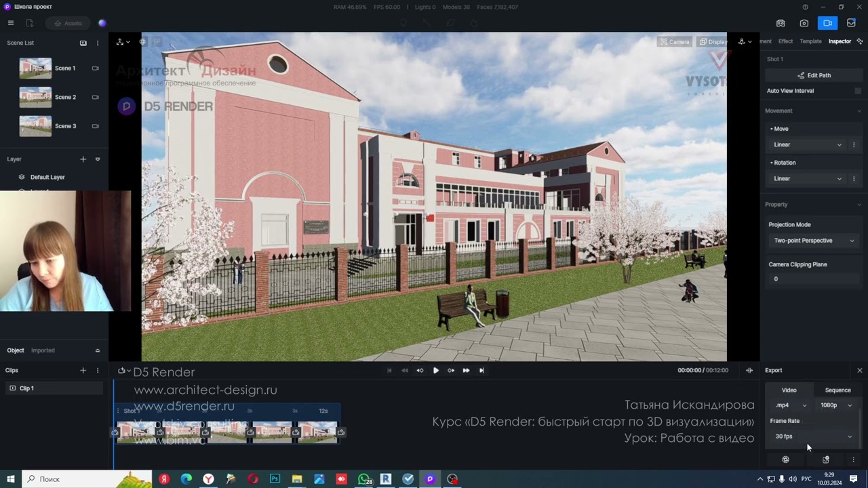Screen dimensions: 868x488
Task: Open Photoshop from taskbar
Action: 275,479
